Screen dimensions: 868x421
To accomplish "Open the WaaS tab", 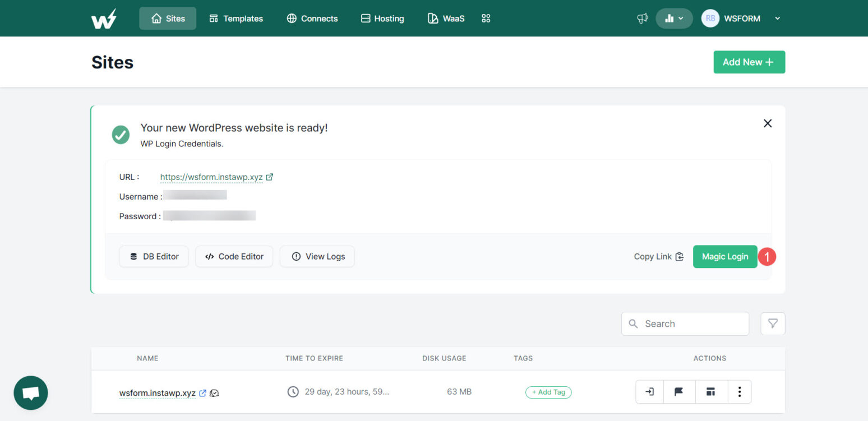I will [446, 18].
